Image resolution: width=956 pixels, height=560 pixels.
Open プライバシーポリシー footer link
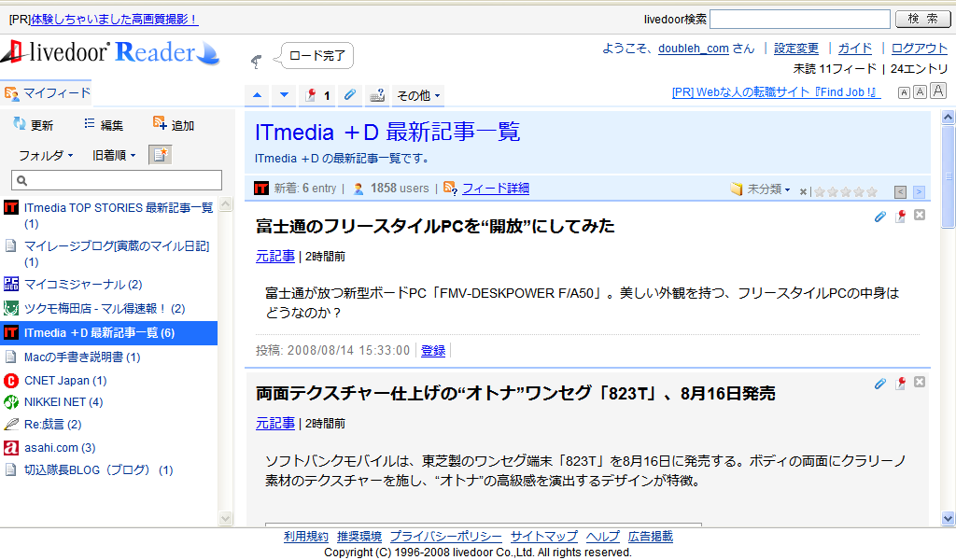click(x=445, y=537)
